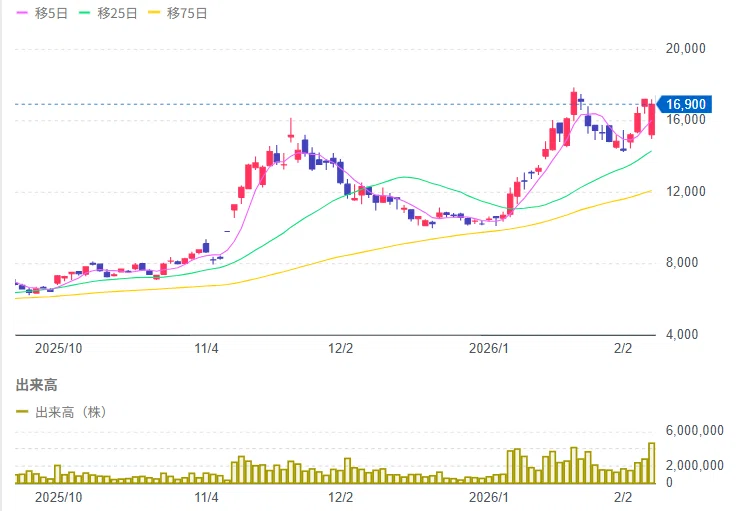
Task: Click the 16,900 current price tag
Action: point(685,104)
